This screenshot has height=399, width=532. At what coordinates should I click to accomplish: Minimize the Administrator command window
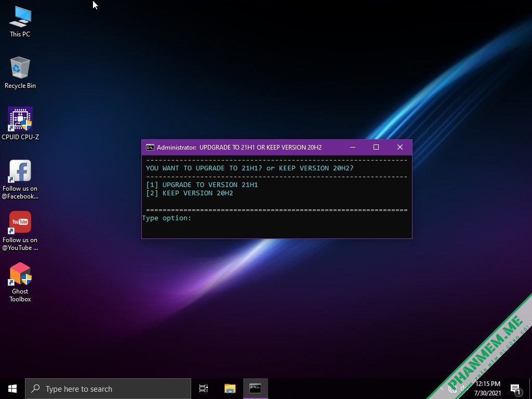[x=353, y=147]
